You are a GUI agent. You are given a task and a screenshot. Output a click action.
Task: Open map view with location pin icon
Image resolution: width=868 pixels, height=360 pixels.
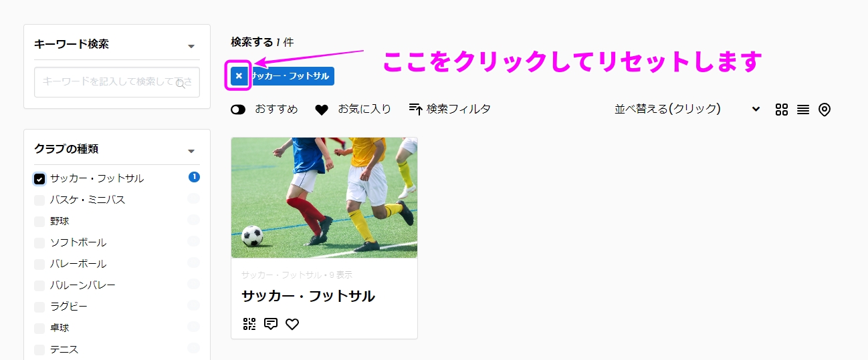point(825,110)
